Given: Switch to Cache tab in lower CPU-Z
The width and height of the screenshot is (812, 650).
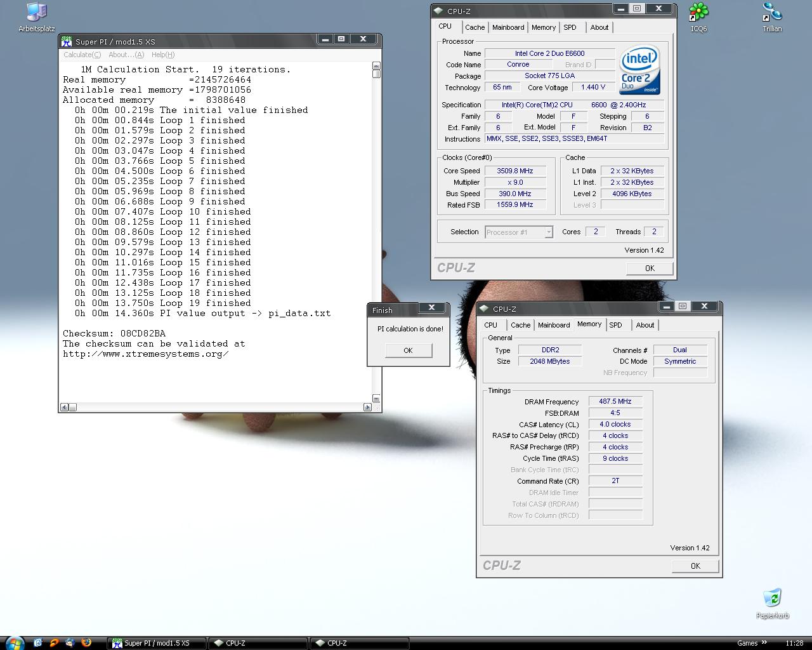Looking at the screenshot, I should (x=520, y=325).
